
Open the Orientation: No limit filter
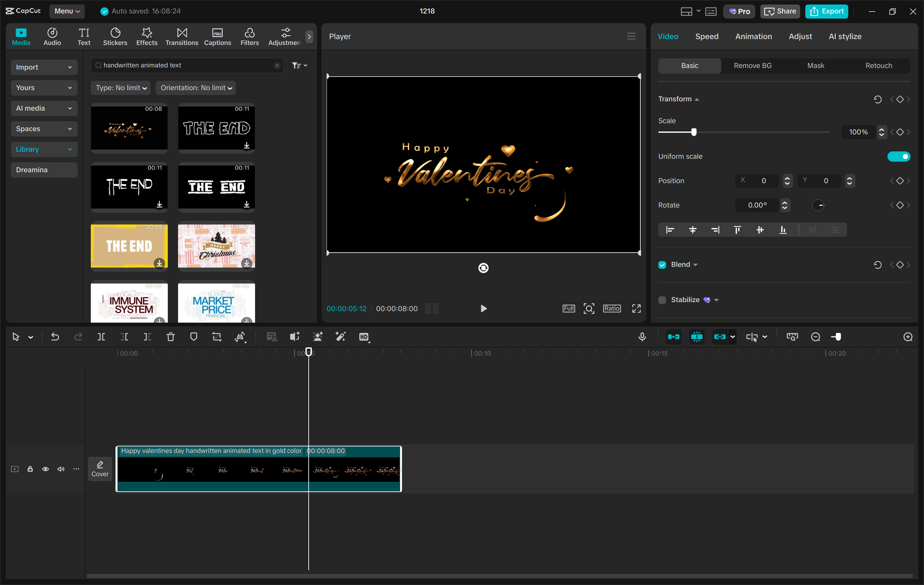click(196, 88)
